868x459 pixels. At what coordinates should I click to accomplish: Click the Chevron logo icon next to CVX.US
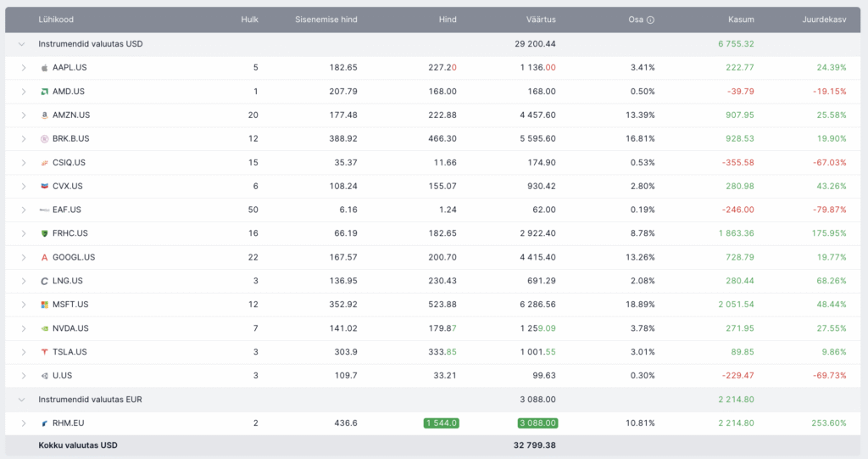44,187
